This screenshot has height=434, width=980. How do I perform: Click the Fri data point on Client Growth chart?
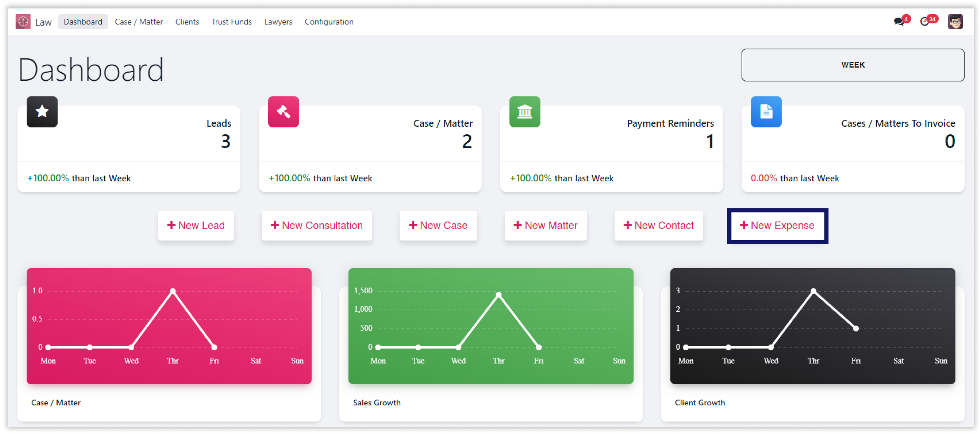pyautogui.click(x=856, y=329)
